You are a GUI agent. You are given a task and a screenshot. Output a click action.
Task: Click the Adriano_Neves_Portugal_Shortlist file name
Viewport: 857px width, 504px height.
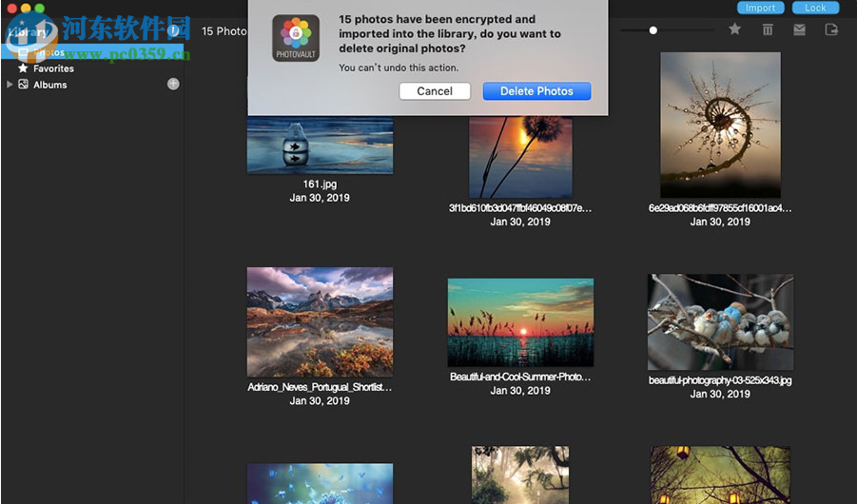pos(320,387)
